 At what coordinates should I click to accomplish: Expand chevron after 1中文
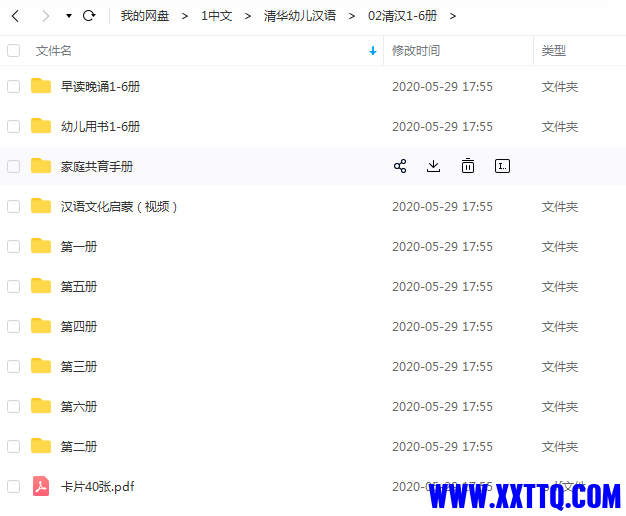(248, 16)
